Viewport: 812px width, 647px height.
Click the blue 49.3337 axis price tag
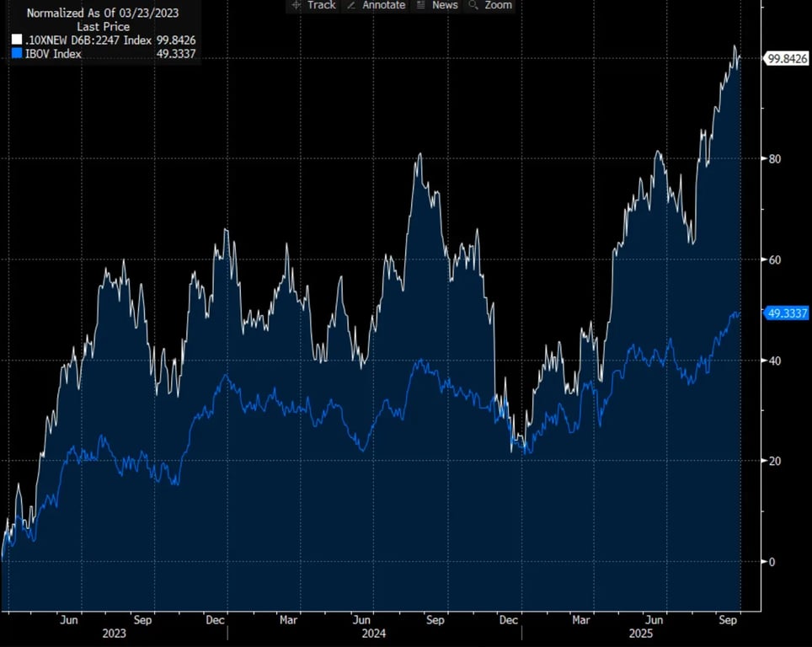pos(787,313)
